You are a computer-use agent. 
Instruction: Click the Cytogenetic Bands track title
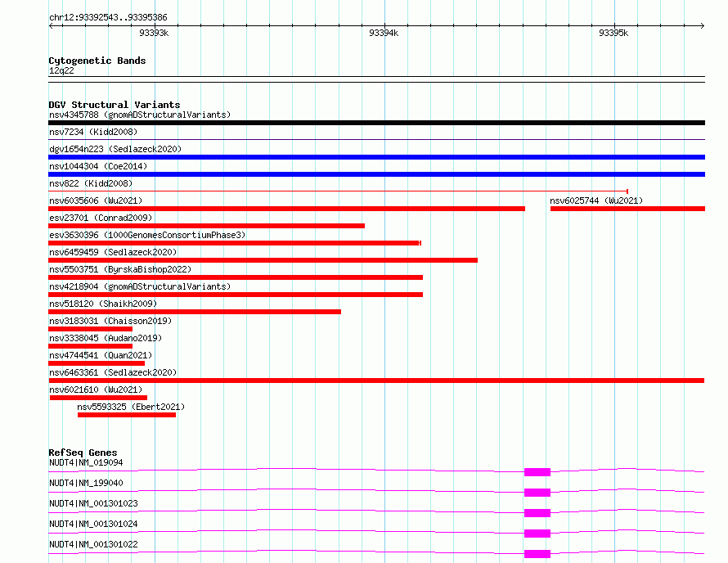97,61
